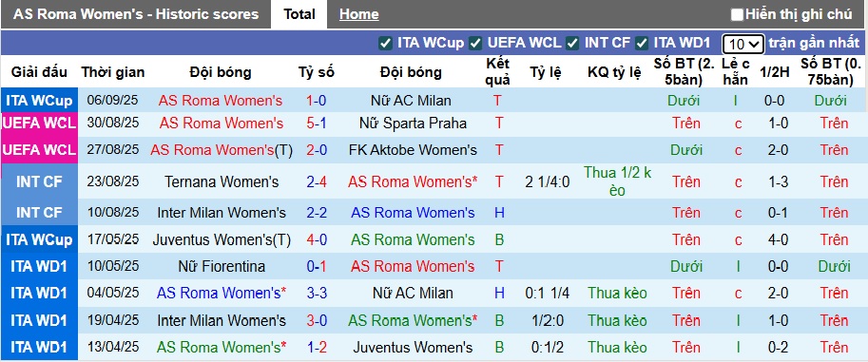Open Nữ AC Milan from 06/09/25 match
The width and height of the screenshot is (868, 362).
[x=411, y=101]
